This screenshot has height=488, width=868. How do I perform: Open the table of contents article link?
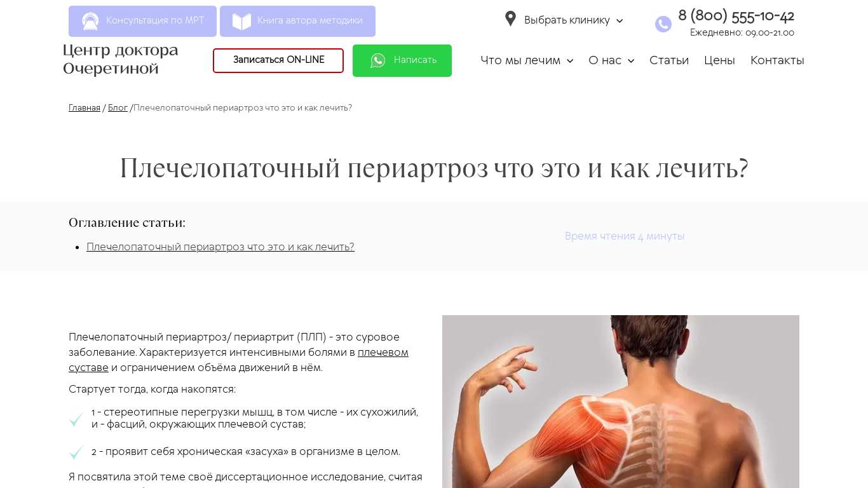pos(220,247)
